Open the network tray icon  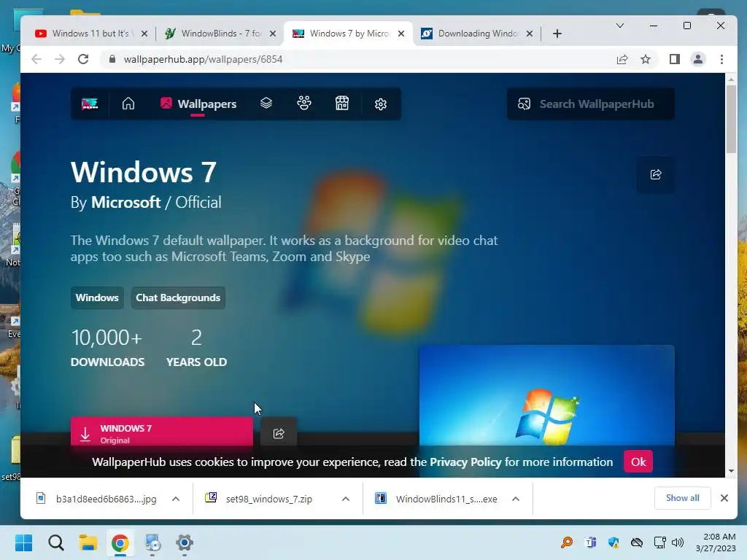[659, 542]
